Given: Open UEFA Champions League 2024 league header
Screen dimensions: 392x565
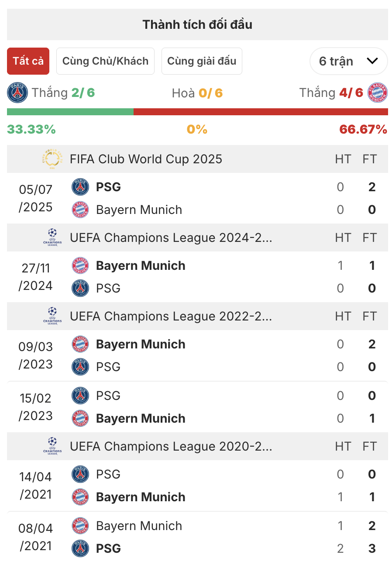Looking at the screenshot, I should [171, 238].
